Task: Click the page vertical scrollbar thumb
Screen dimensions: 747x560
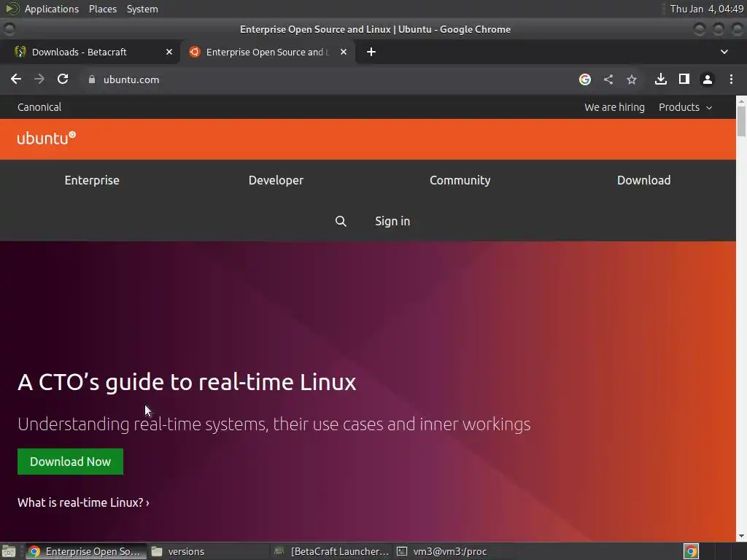Action: 741,122
